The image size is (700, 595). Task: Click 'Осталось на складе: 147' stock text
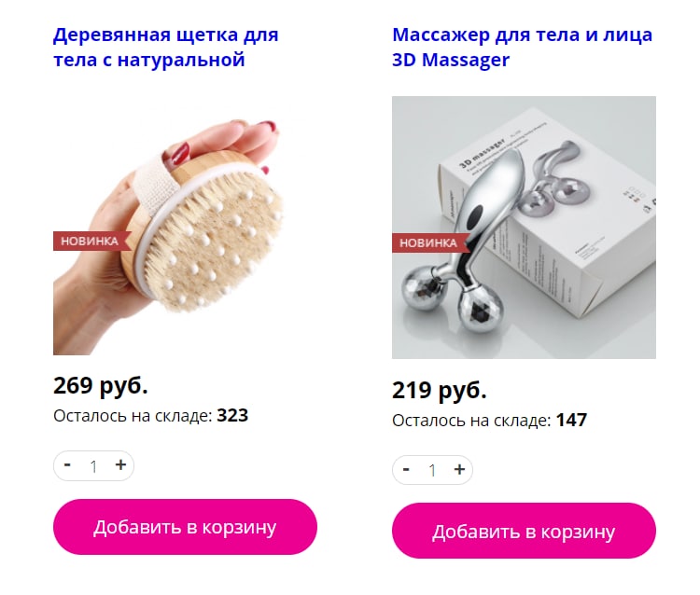click(x=489, y=421)
